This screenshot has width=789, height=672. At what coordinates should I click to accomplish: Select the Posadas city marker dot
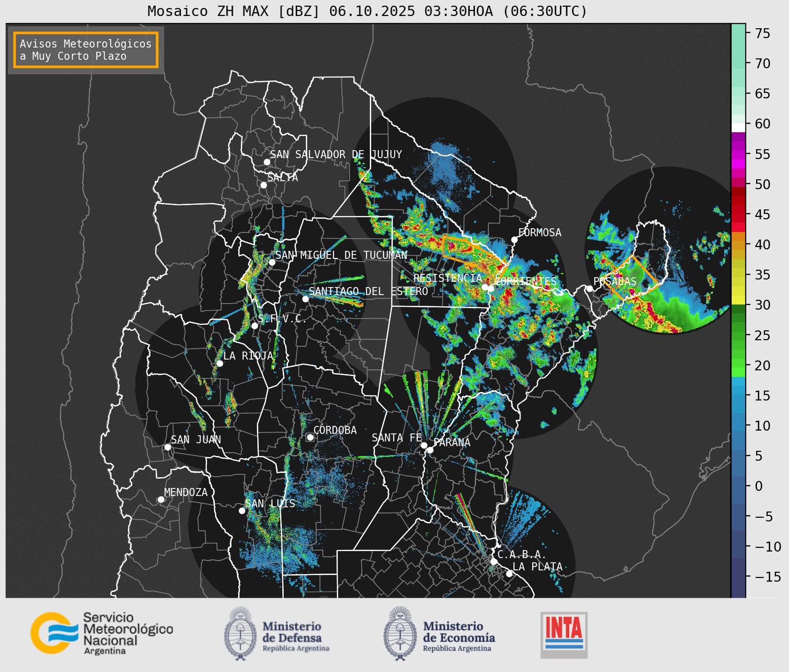click(x=590, y=288)
